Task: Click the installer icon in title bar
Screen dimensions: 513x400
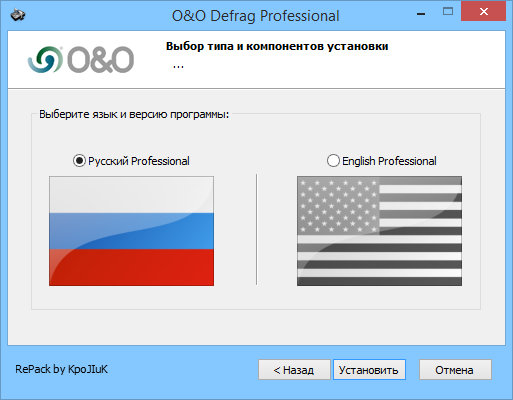Action: [x=18, y=16]
